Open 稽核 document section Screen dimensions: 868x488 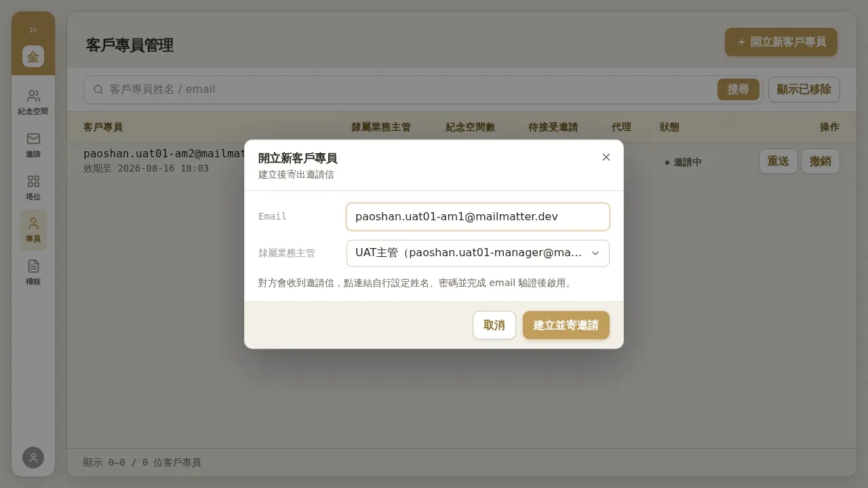coord(33,272)
